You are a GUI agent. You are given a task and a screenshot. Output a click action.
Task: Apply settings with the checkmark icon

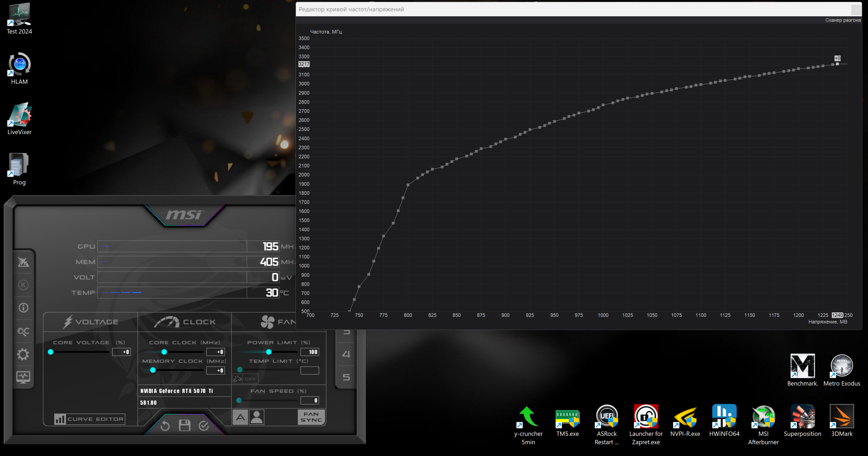coord(204,426)
